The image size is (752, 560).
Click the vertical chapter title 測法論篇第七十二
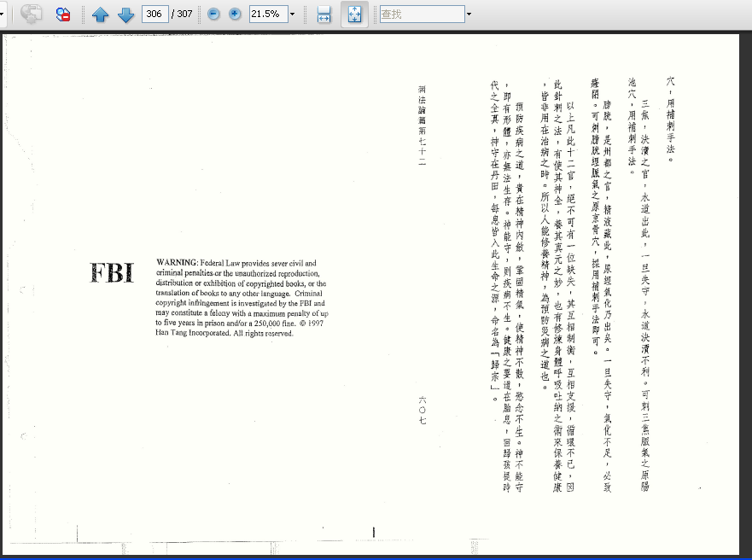point(423,125)
